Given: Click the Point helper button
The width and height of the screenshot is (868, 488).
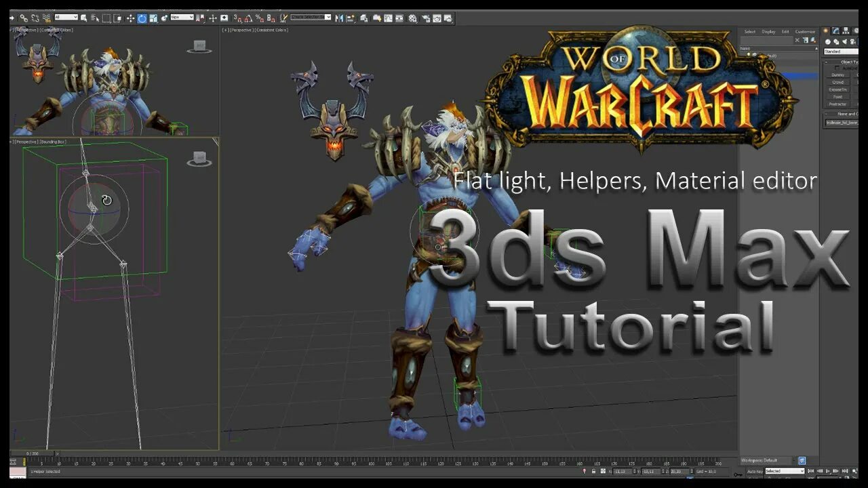Looking at the screenshot, I should pos(837,97).
